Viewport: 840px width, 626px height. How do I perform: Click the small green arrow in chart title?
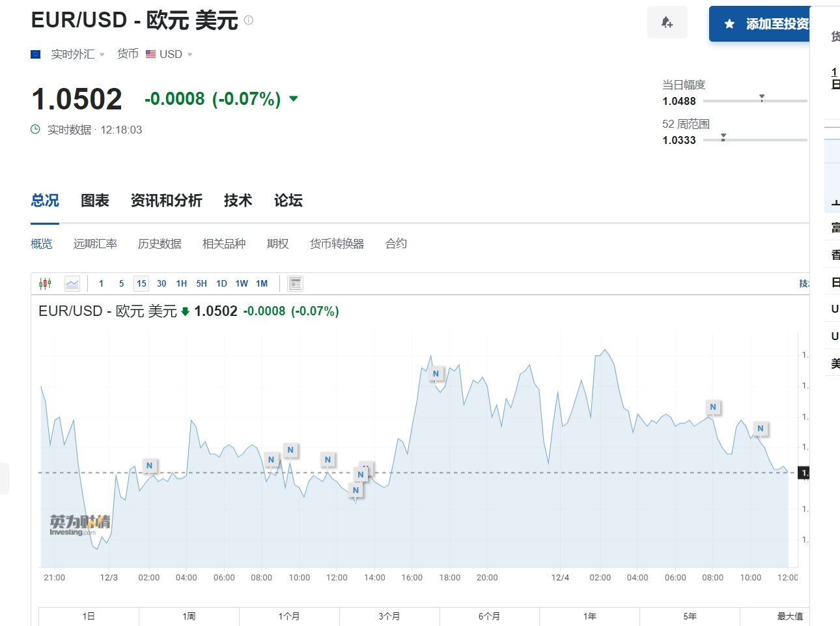click(x=185, y=311)
